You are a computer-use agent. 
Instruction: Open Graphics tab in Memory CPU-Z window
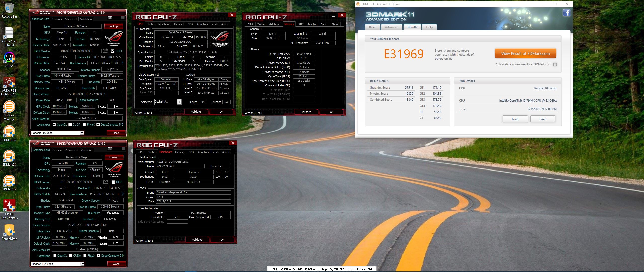[312, 24]
